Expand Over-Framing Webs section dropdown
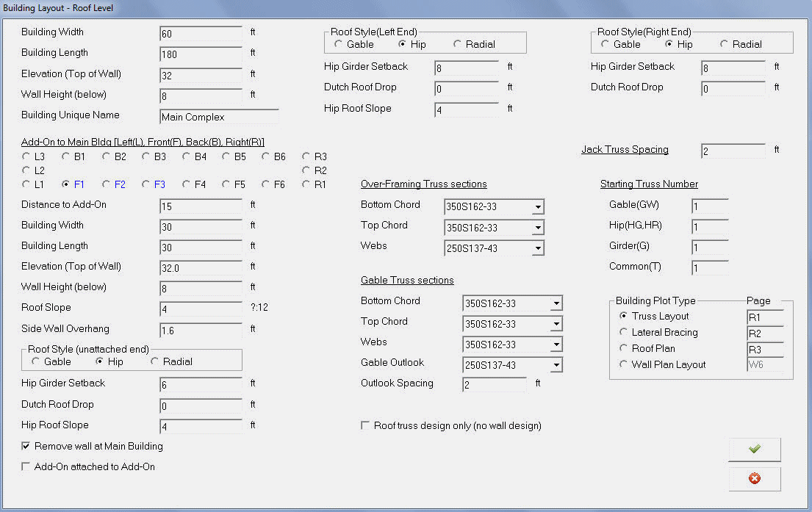Image resolution: width=812 pixels, height=512 pixels. pyautogui.click(x=538, y=249)
